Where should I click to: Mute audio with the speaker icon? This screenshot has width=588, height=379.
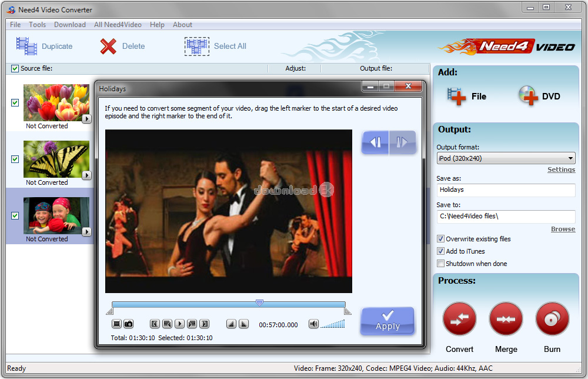click(313, 324)
